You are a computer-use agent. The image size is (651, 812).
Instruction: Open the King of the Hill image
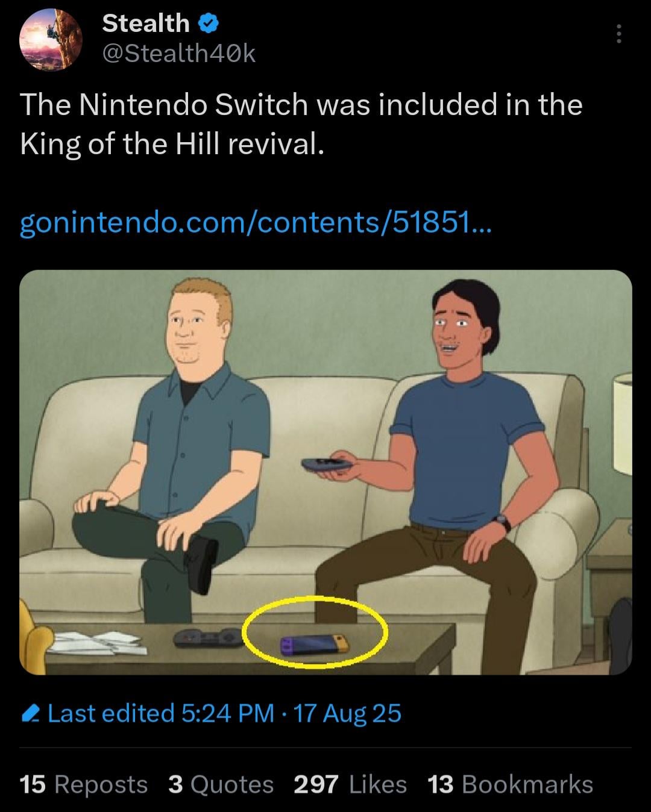[325, 472]
